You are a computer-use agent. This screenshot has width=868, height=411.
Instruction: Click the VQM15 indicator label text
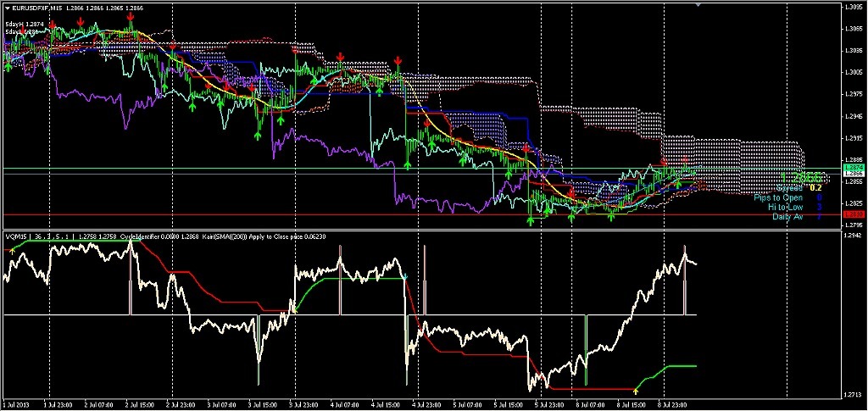(x=15, y=236)
